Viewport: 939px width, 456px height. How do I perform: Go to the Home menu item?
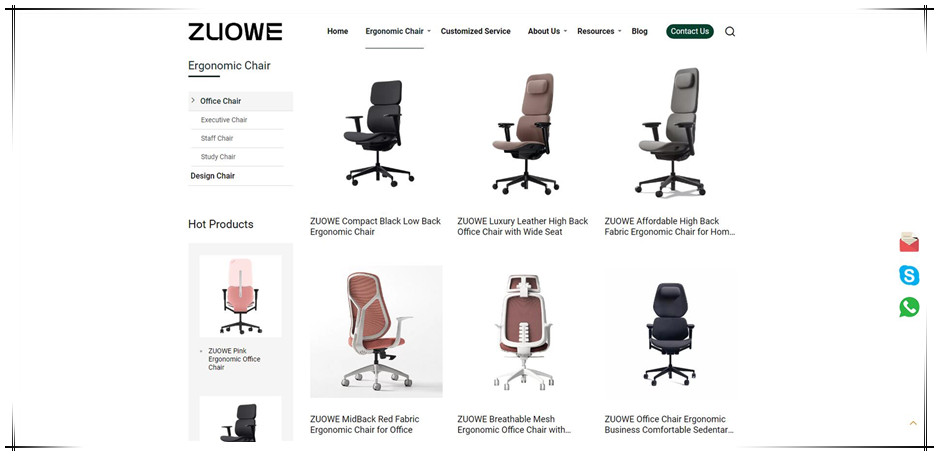337,31
